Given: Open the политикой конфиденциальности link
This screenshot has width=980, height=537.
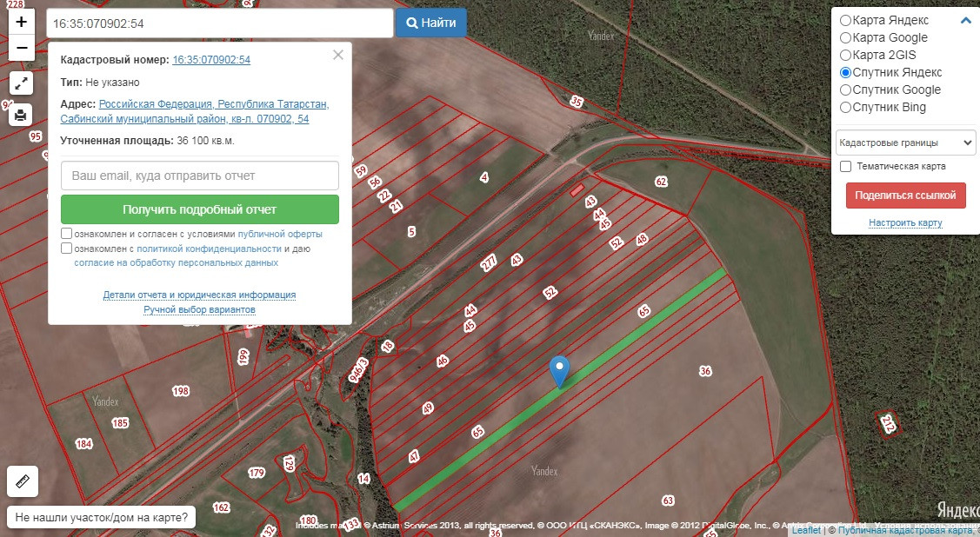Looking at the screenshot, I should 209,249.
